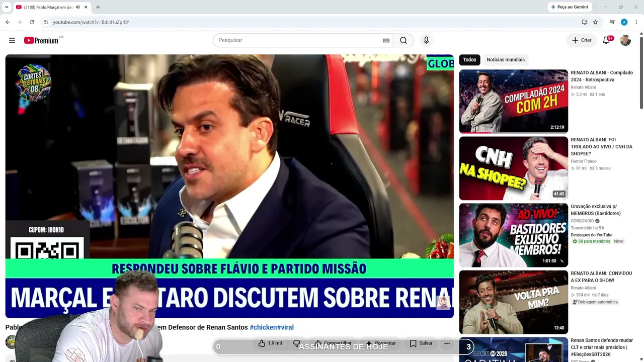644x362 pixels.
Task: Dislike the video with thumbs down
Action: click(x=296, y=343)
